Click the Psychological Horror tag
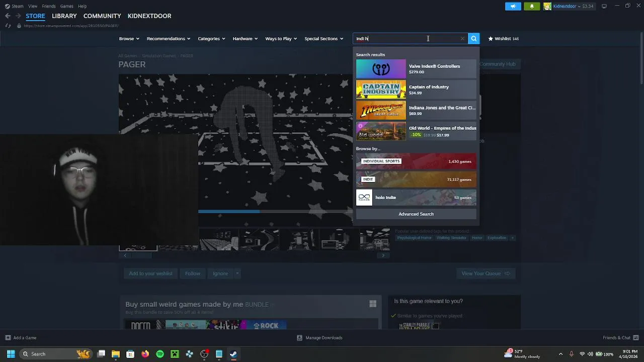The image size is (644, 362). click(x=414, y=238)
